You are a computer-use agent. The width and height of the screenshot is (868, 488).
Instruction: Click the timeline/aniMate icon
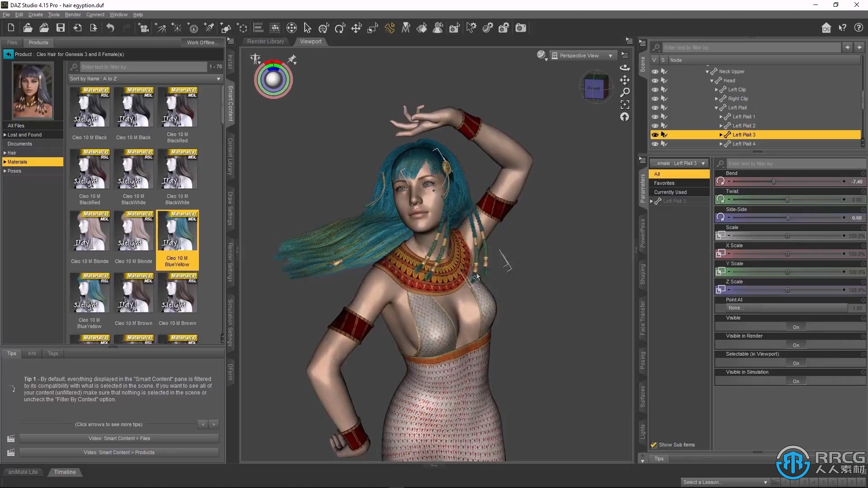pos(64,472)
